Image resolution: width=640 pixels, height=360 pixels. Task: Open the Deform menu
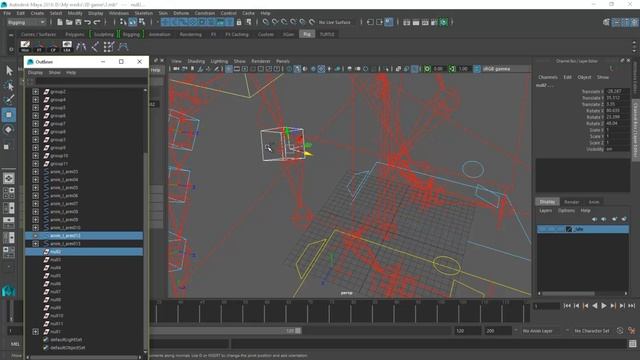click(181, 13)
